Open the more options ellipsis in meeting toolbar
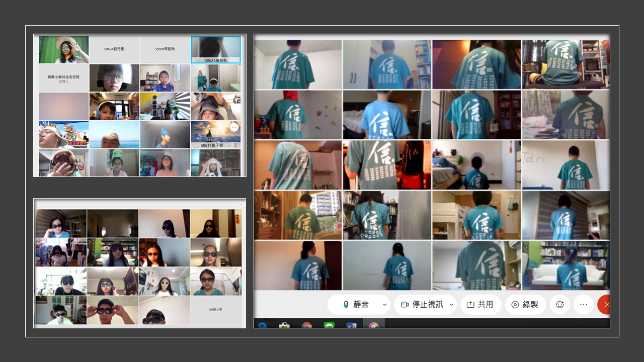 583,305
